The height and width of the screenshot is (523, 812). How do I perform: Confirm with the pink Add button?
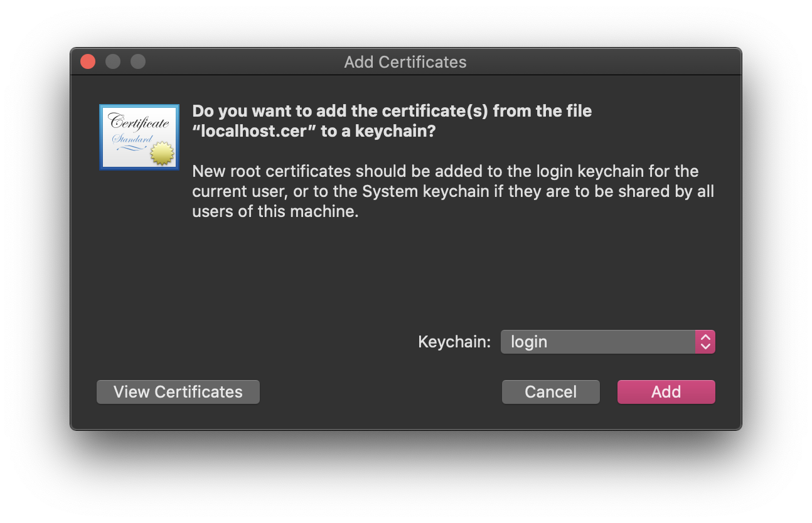(666, 392)
